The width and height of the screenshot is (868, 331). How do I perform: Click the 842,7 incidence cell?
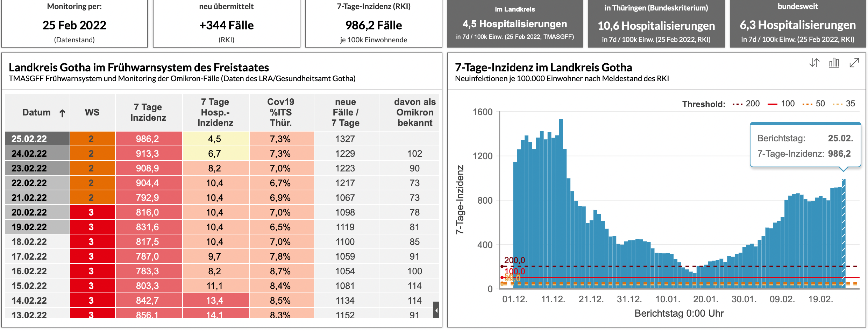coord(149,300)
